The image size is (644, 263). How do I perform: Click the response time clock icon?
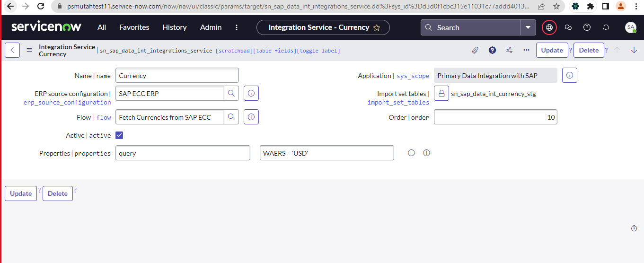coord(634,228)
